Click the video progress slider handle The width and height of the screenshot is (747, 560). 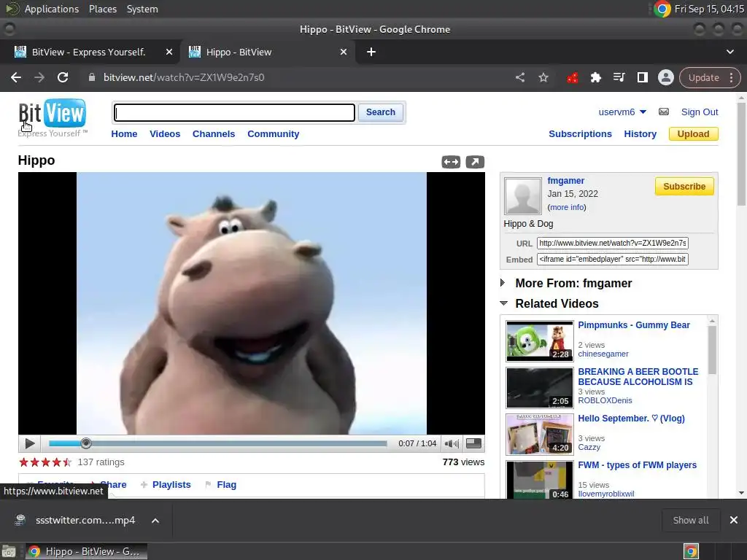coord(86,443)
